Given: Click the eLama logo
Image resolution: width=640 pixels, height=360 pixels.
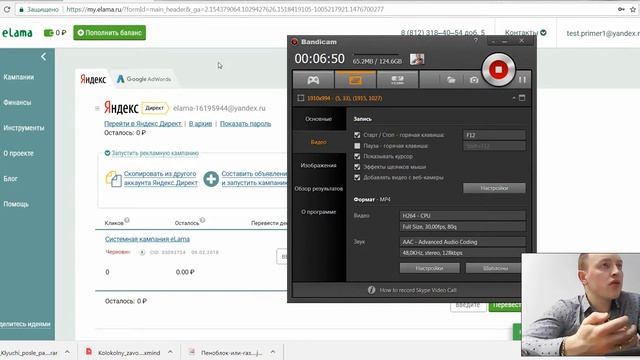Looking at the screenshot, I should coord(17,33).
